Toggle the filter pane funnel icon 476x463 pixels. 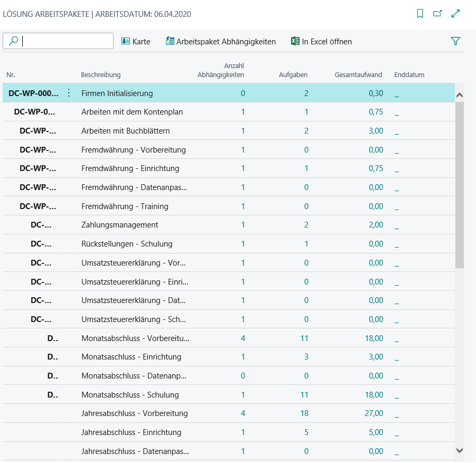tap(455, 41)
